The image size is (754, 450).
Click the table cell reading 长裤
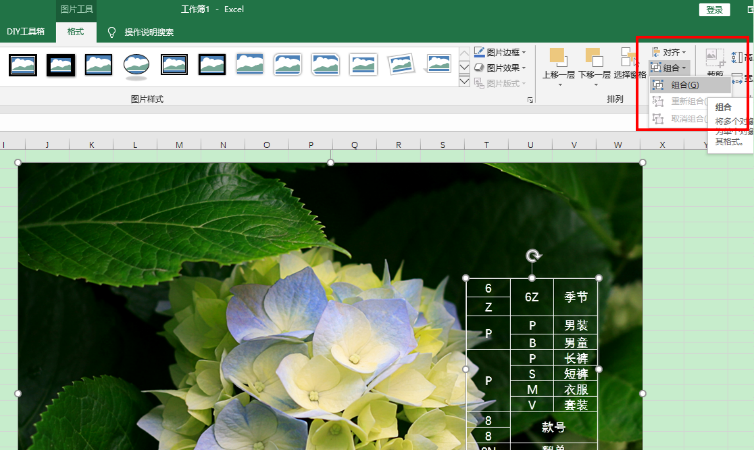(576, 358)
